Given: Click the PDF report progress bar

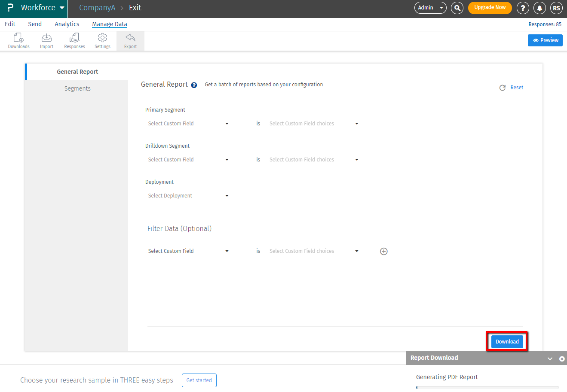Looking at the screenshot, I should coord(487,388).
